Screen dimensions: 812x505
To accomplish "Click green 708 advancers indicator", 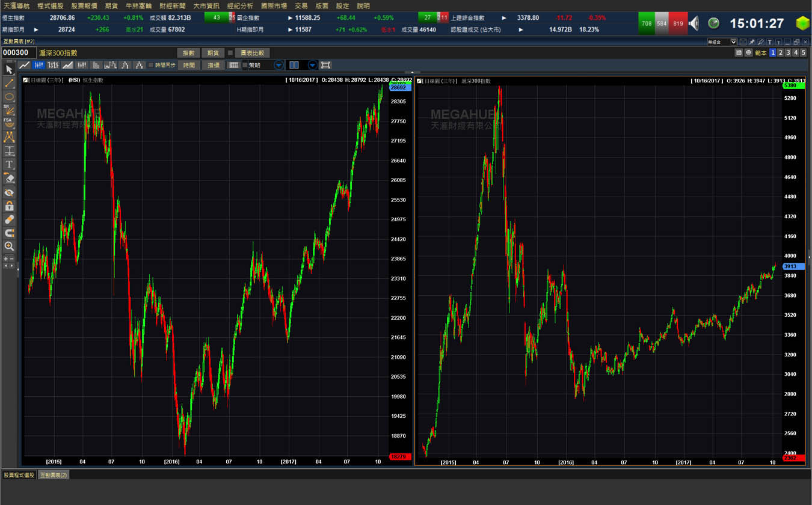I will [647, 23].
